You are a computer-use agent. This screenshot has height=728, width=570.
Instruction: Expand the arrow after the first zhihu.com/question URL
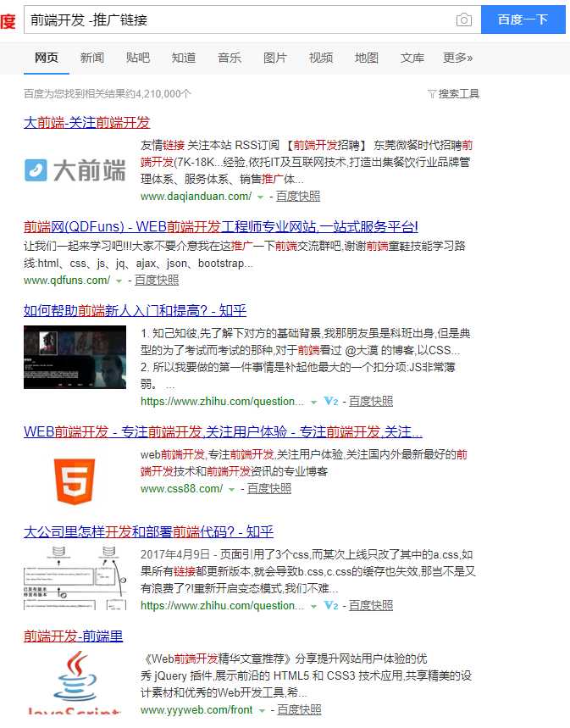point(313,402)
